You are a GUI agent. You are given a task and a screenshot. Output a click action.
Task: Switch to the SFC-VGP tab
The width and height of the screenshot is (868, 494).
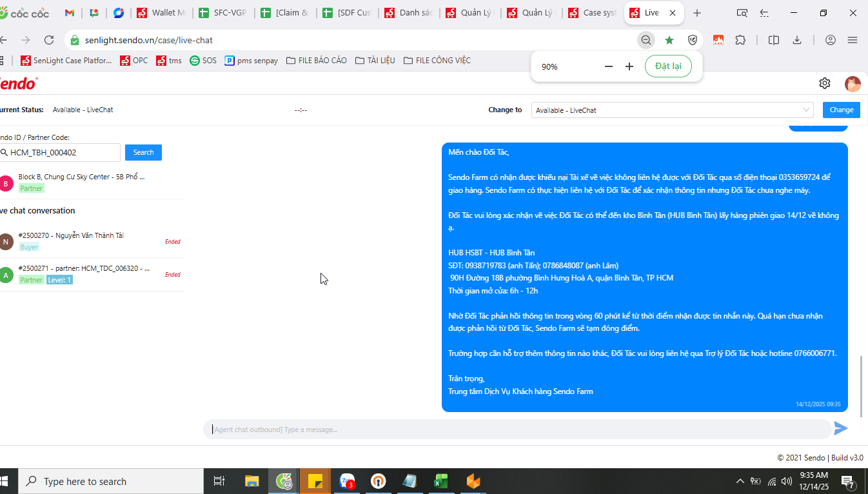coord(223,13)
